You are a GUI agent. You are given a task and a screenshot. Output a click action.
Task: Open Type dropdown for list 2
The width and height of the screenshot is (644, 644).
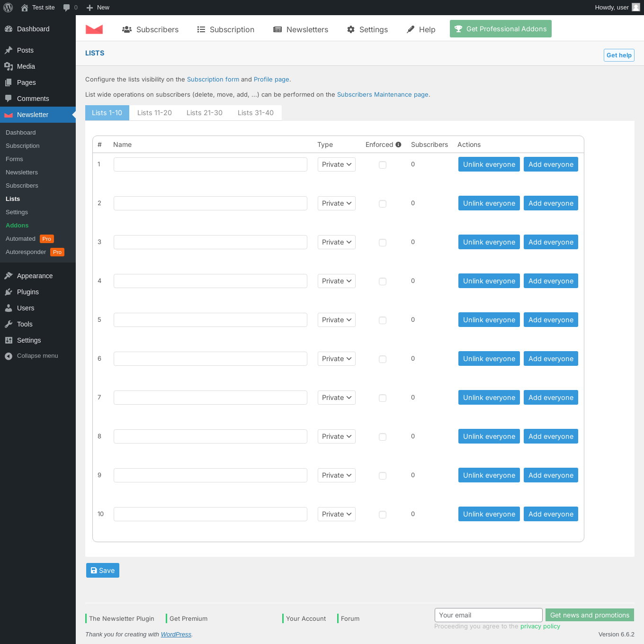pos(337,203)
